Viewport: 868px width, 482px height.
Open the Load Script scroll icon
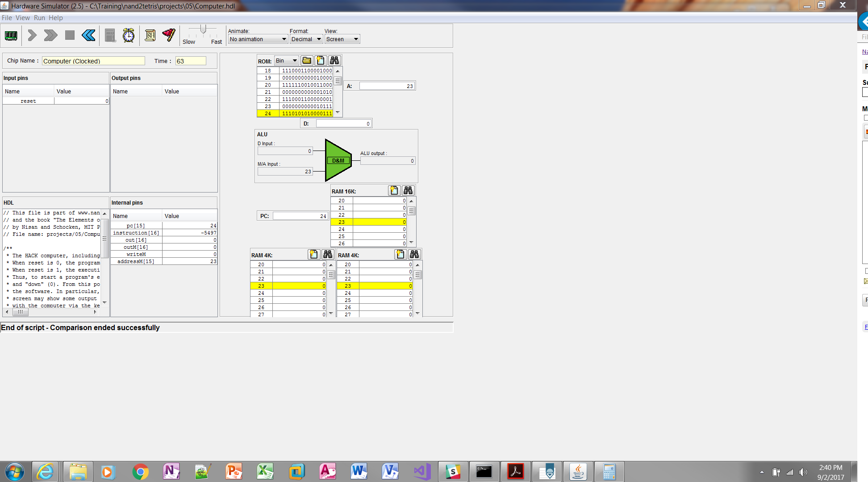(150, 35)
